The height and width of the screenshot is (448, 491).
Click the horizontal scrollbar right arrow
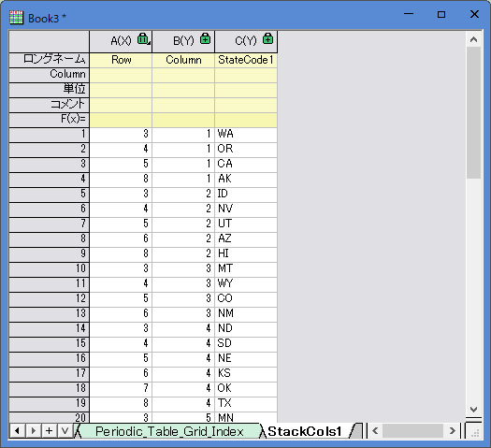(452, 431)
